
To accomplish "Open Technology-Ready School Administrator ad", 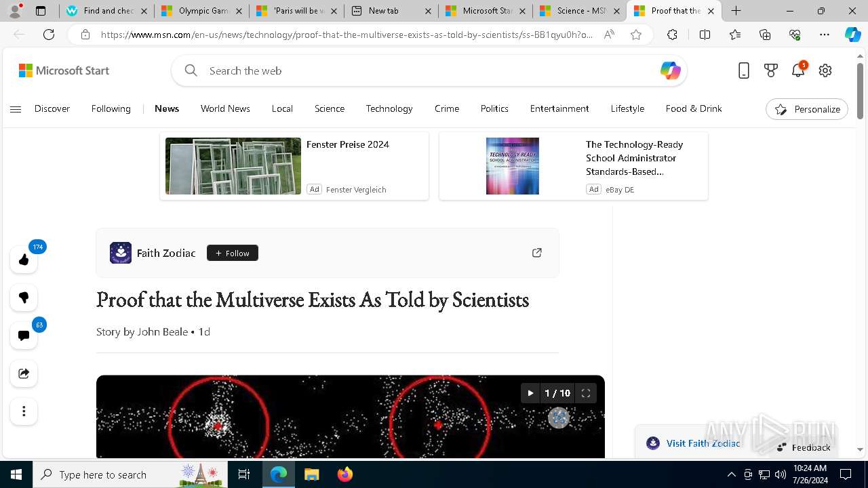I will (573, 166).
